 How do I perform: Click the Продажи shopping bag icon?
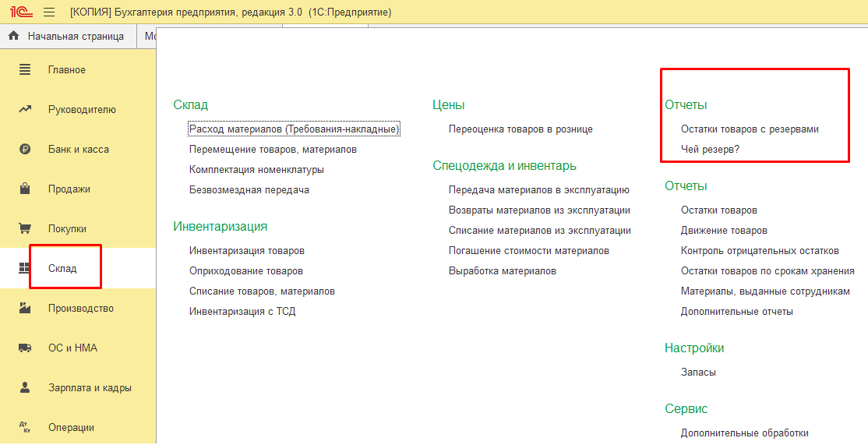25,189
